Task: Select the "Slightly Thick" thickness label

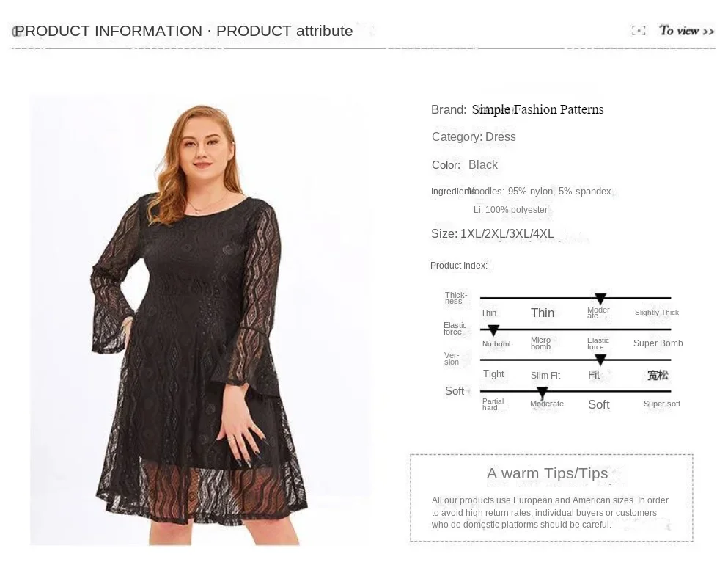Action: (657, 313)
